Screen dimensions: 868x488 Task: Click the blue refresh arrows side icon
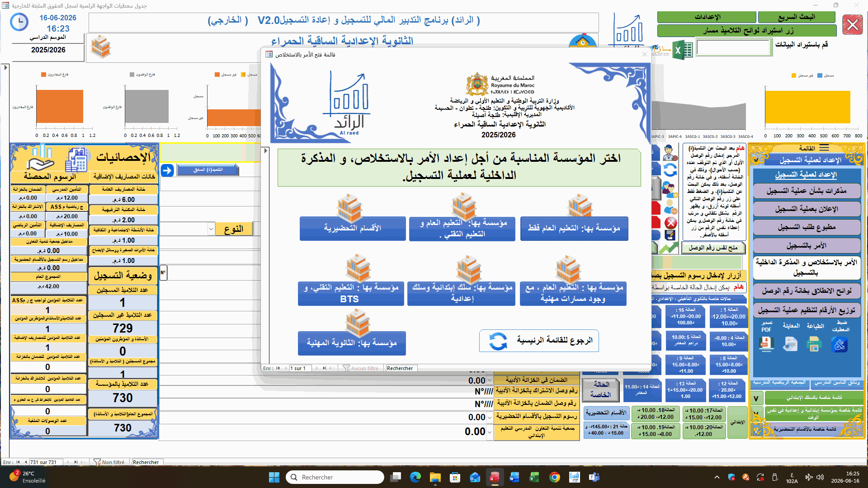(x=670, y=170)
